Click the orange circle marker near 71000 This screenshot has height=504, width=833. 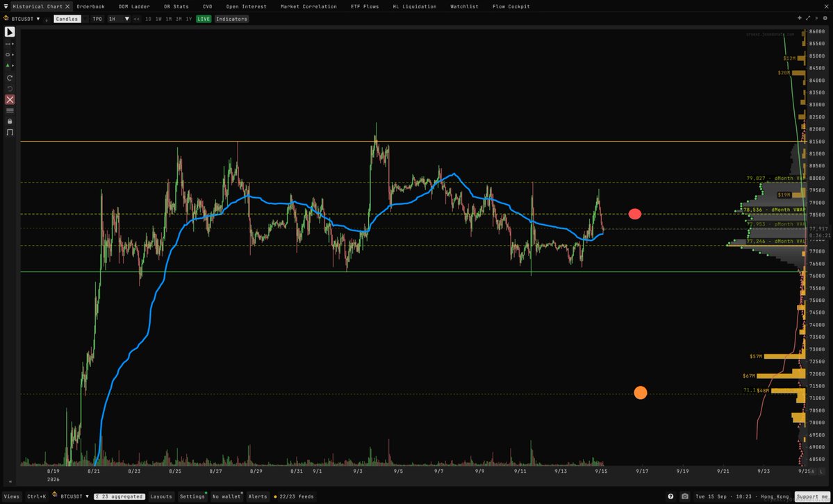641,392
